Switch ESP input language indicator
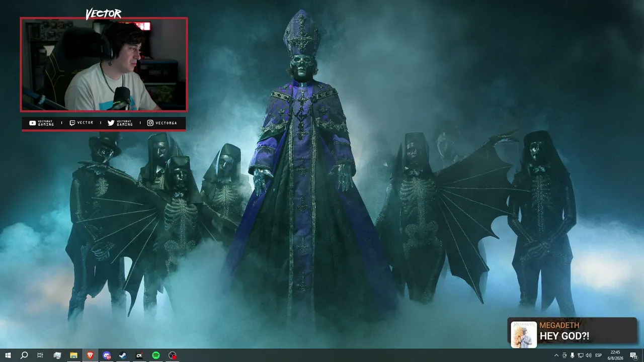 click(x=599, y=355)
